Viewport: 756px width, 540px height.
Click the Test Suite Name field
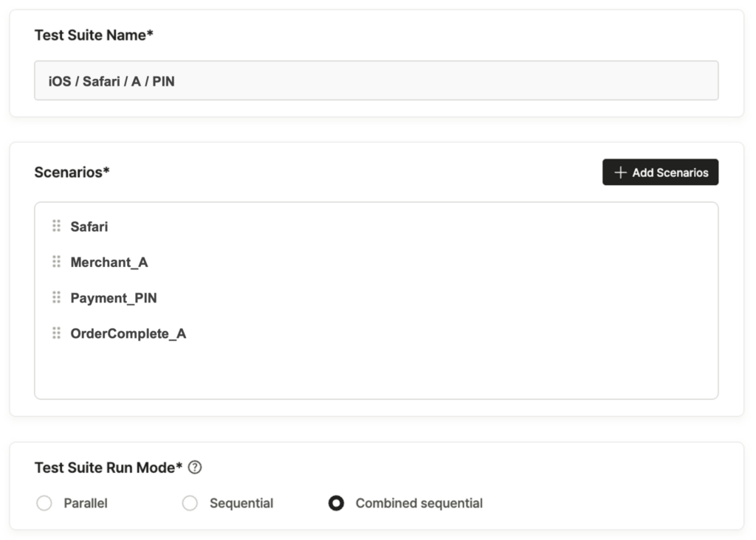377,80
